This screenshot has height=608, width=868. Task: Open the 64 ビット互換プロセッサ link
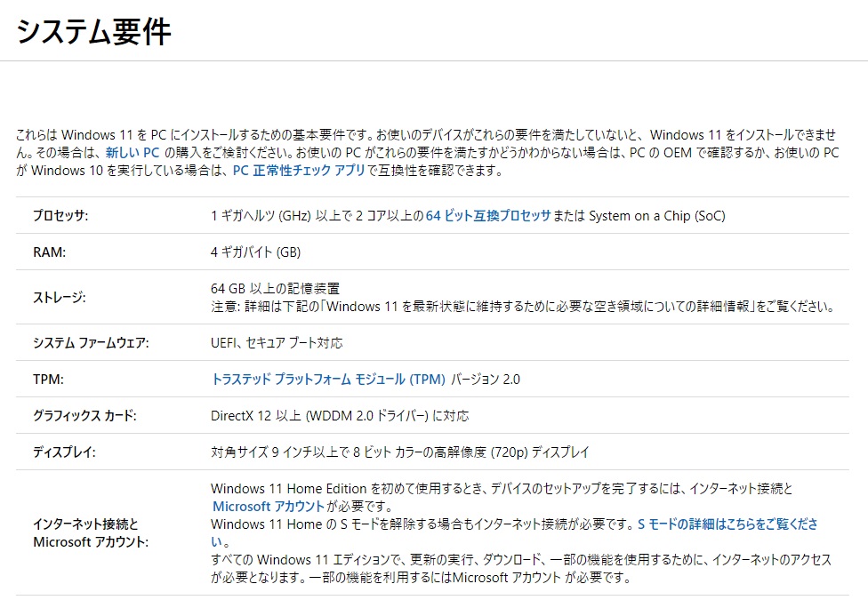pyautogui.click(x=487, y=216)
